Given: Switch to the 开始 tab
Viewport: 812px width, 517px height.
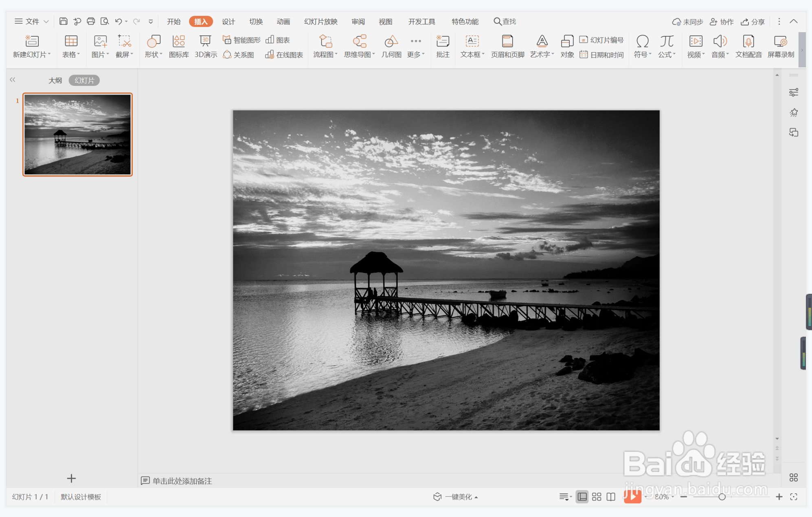Looking at the screenshot, I should [x=173, y=22].
